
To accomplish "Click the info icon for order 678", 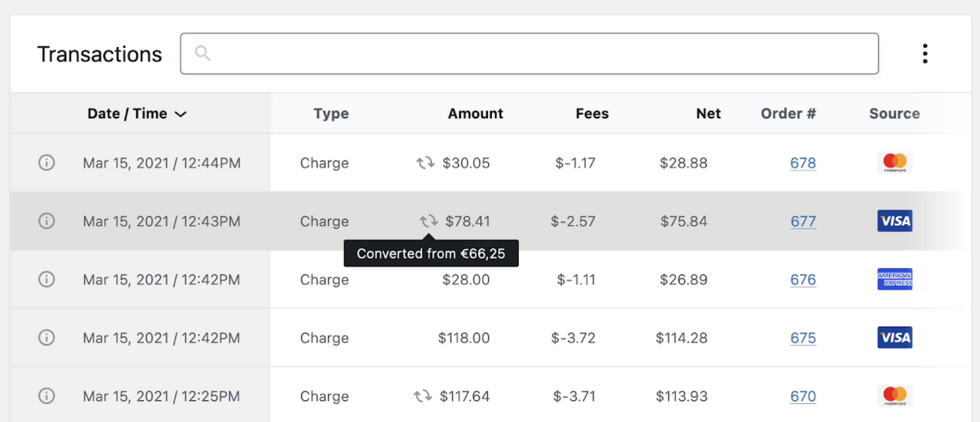I will coord(46,163).
